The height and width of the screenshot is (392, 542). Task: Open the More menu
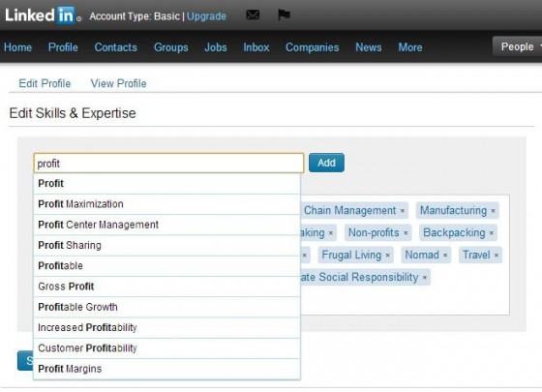pos(410,47)
